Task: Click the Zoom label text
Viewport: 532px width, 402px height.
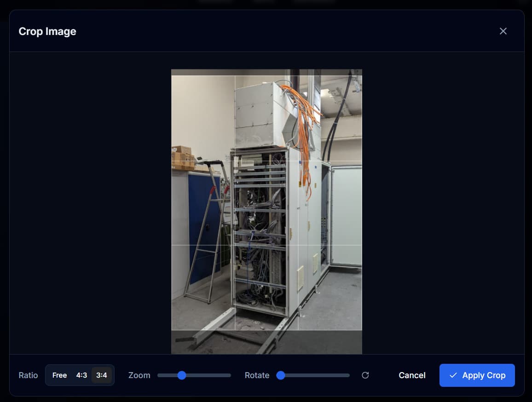Action: pos(139,375)
